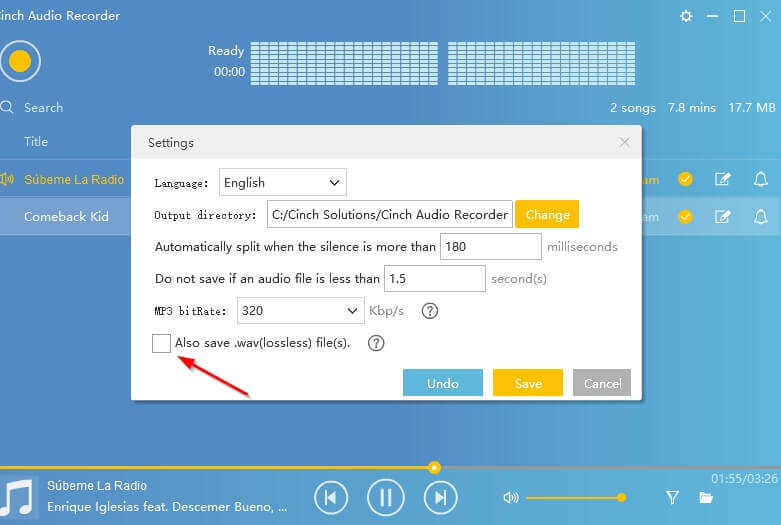
Task: Click the now-playing Súbeme La Radio title
Action: click(97, 486)
